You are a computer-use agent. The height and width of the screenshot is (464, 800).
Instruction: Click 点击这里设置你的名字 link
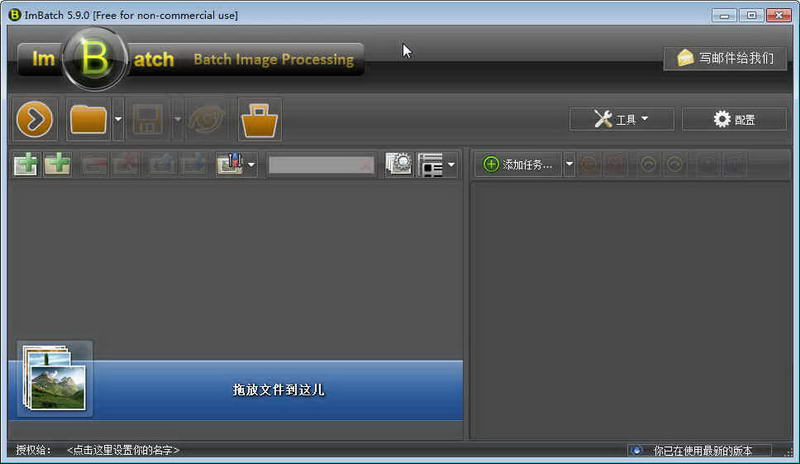click(123, 450)
